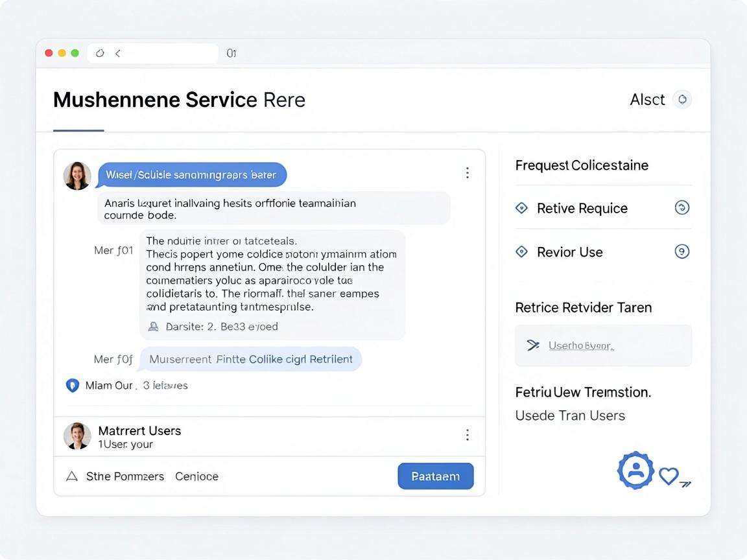Click the Mlam Our 3 iefawes text
Image resolution: width=747 pixels, height=560 pixels.
point(136,385)
